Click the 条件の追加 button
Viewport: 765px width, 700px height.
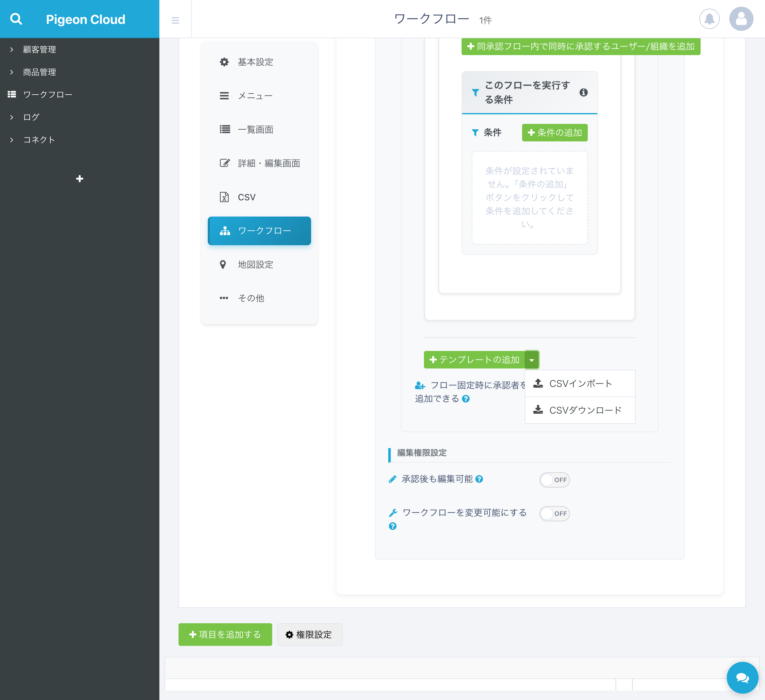click(x=555, y=133)
